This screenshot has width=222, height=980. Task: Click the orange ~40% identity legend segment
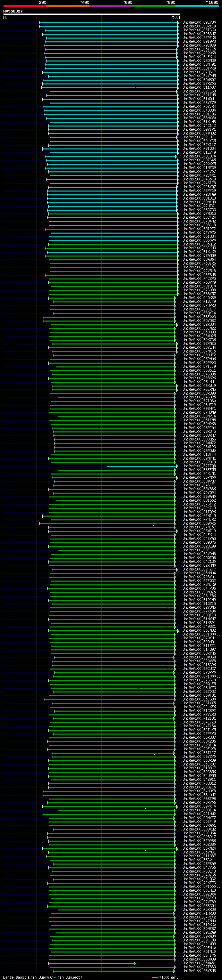point(68,7)
